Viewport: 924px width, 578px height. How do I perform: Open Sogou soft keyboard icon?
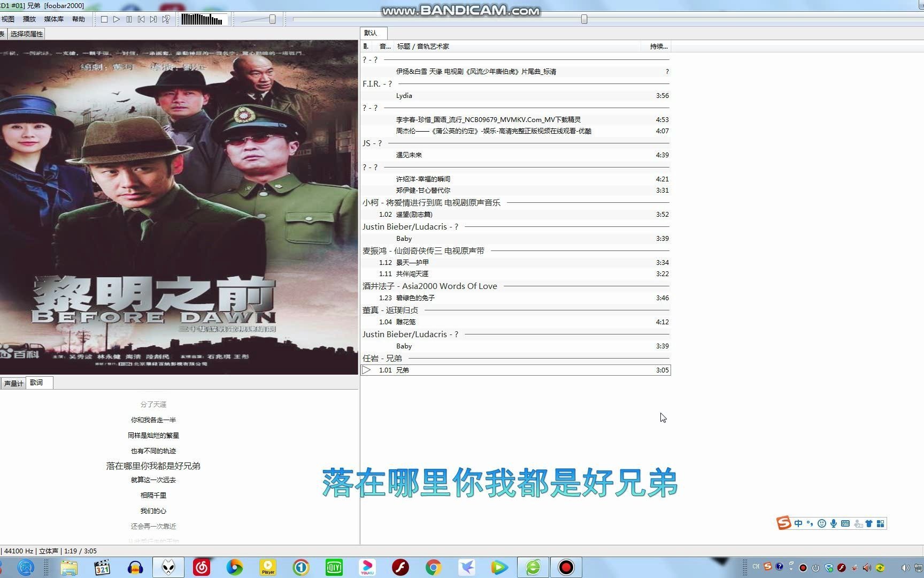click(845, 523)
